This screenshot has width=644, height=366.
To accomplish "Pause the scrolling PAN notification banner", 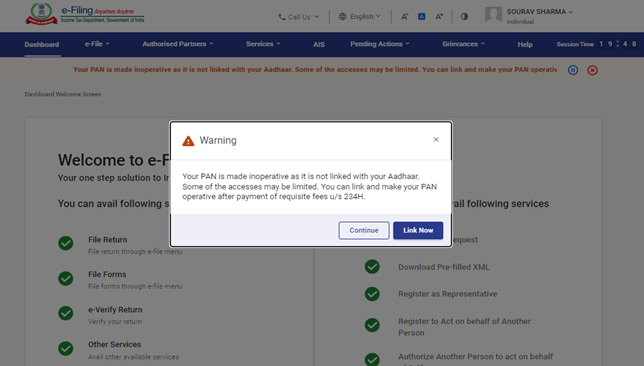I will [x=573, y=70].
